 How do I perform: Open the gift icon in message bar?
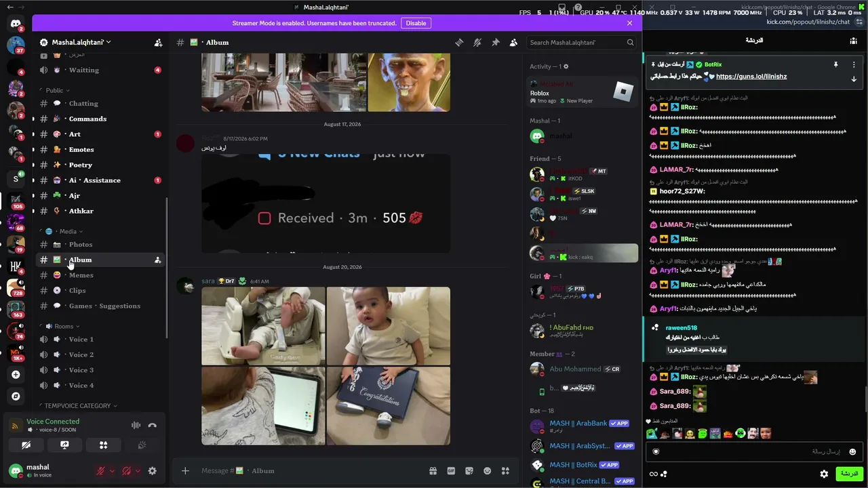point(433,471)
